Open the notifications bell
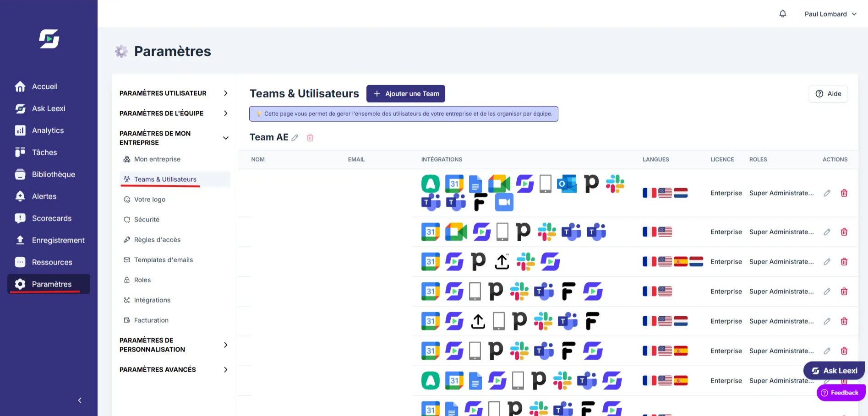 point(783,14)
